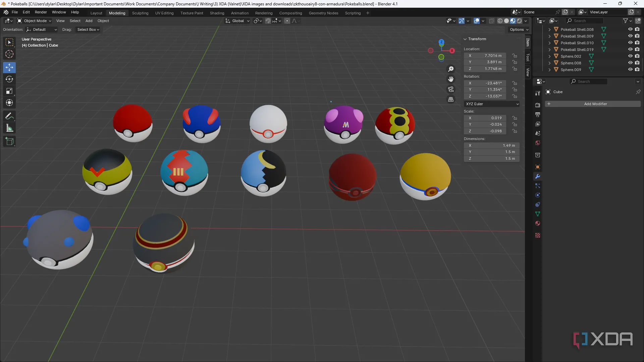
Task: Select the Move tool
Action: click(9, 67)
